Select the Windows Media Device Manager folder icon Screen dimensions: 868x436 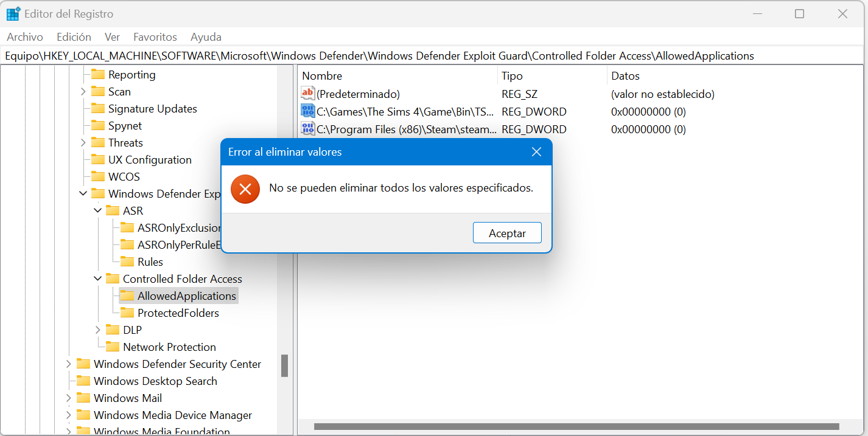tap(83, 415)
